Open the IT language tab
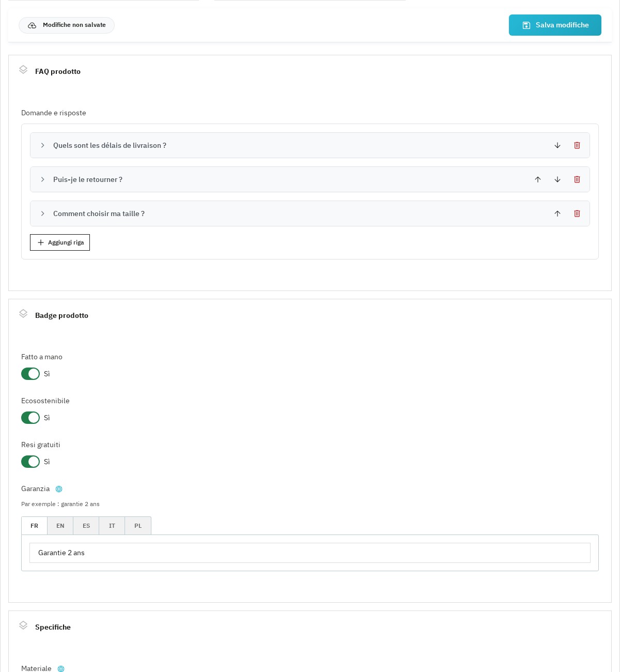The height and width of the screenshot is (672, 620). click(112, 526)
